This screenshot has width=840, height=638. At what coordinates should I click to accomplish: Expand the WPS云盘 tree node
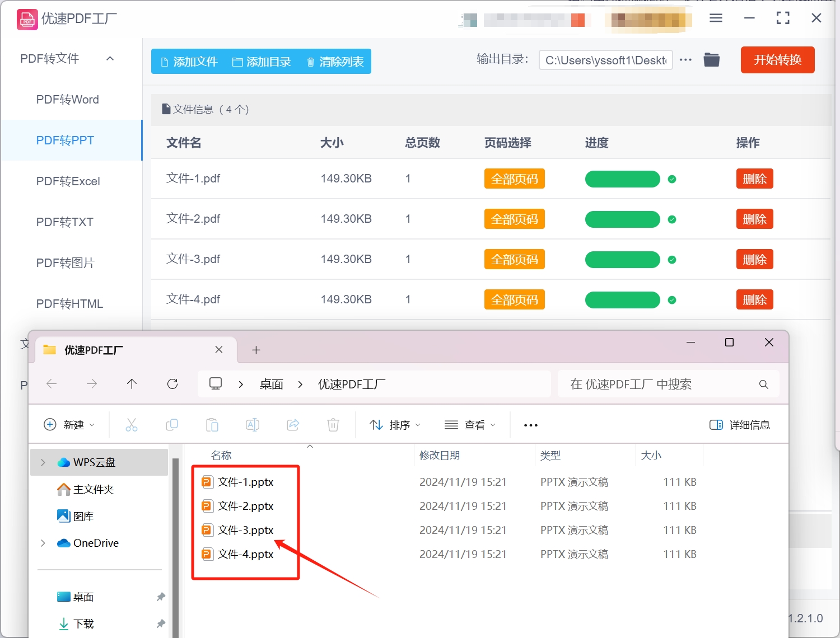pyautogui.click(x=43, y=462)
